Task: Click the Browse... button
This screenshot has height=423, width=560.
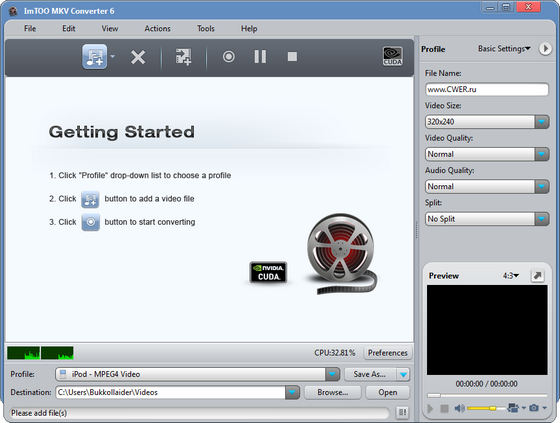Action: pyautogui.click(x=333, y=392)
